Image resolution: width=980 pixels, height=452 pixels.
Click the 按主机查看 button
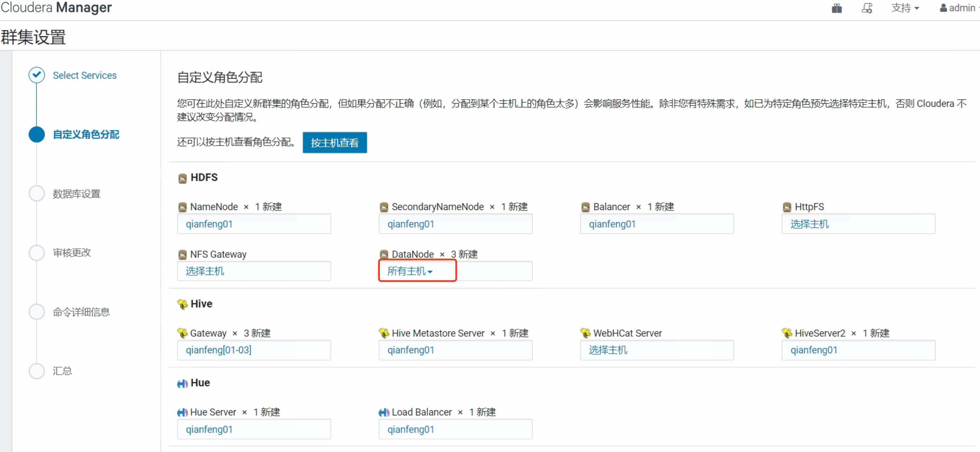pos(334,143)
